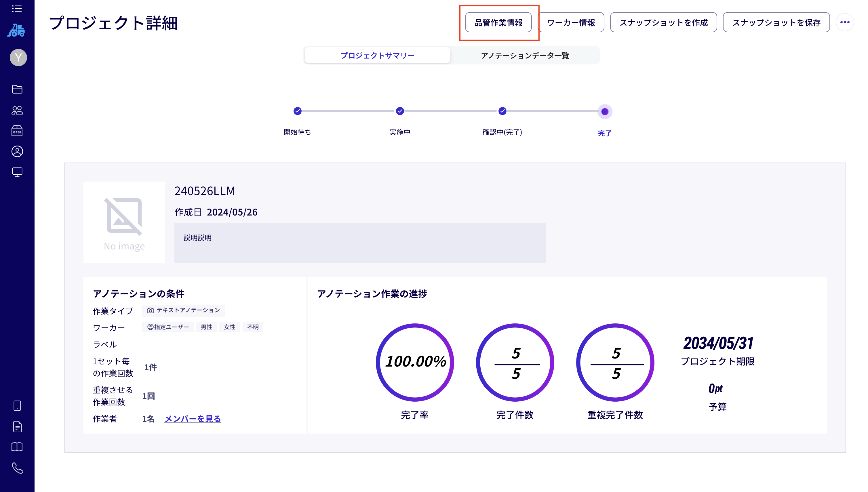Image resolution: width=868 pixels, height=492 pixels.
Task: Open the メンバーを見る link
Action: coord(193,419)
